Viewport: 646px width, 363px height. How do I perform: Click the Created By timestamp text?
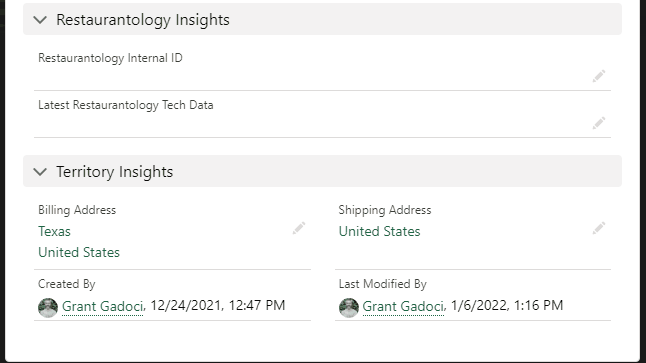point(218,306)
